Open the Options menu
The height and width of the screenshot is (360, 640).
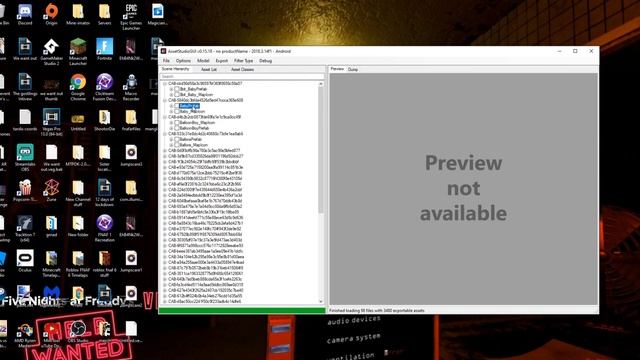pos(183,61)
